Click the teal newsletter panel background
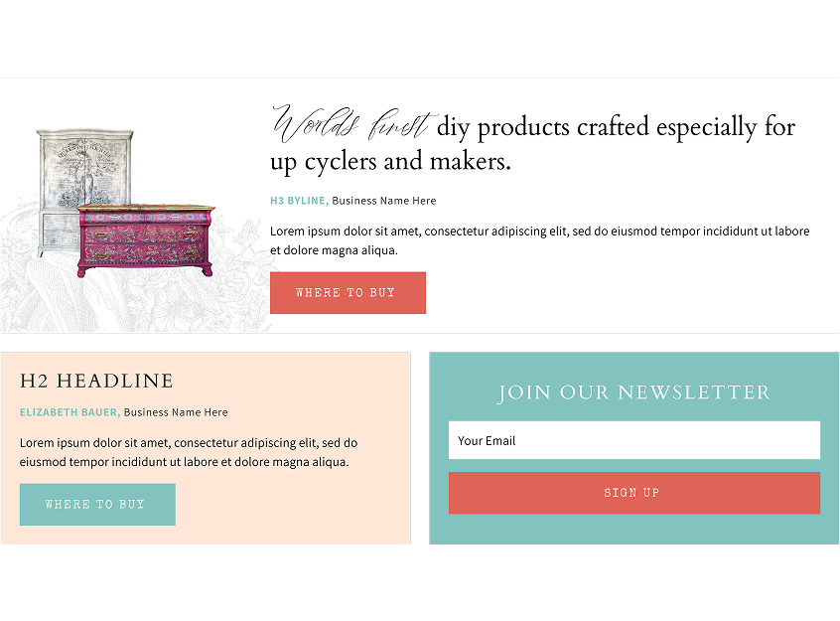 (634, 531)
